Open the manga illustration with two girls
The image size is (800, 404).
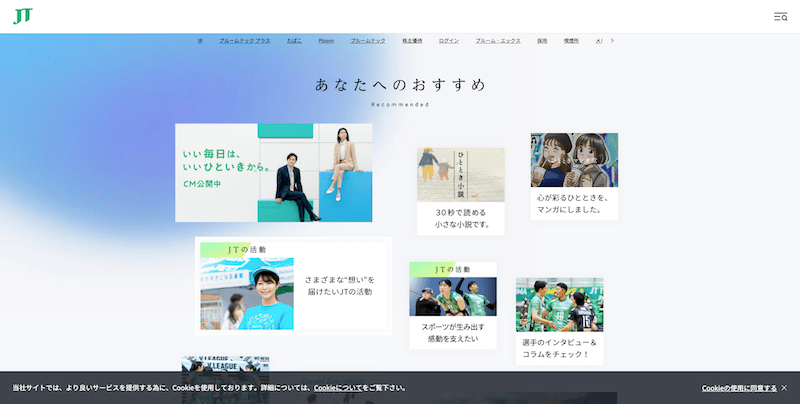click(574, 160)
